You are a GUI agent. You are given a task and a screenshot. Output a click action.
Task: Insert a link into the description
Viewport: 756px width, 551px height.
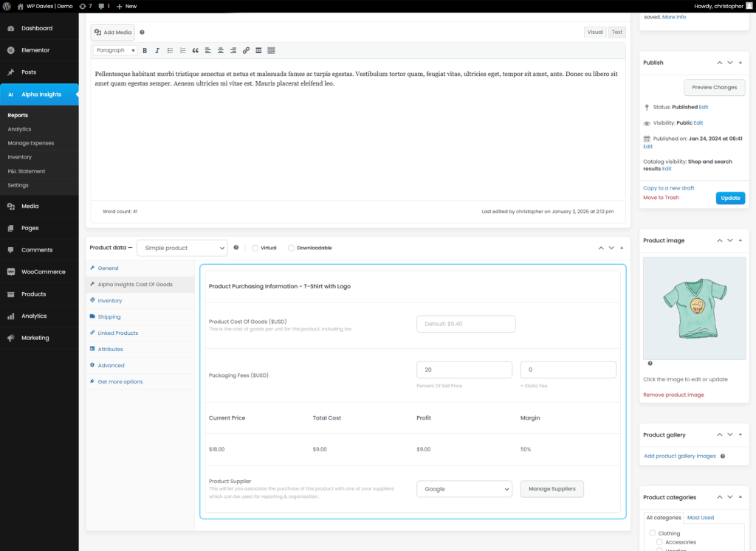click(246, 50)
